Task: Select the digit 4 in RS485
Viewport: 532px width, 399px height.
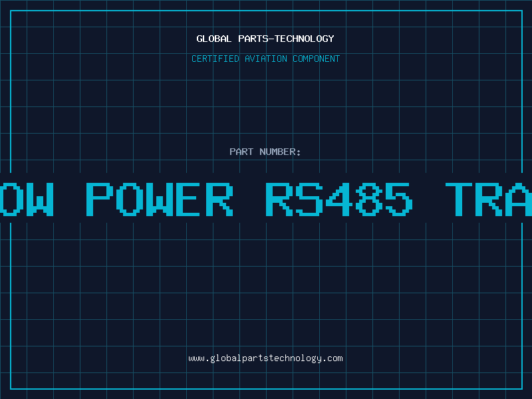Action: [339, 199]
